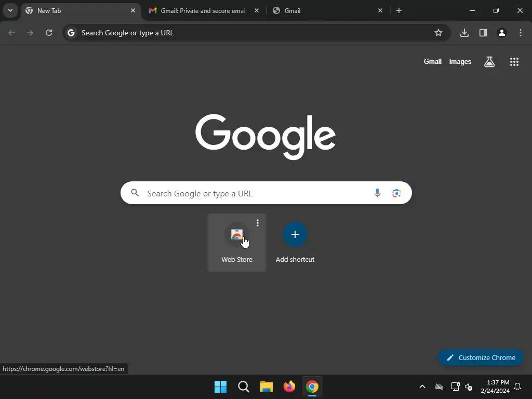The image size is (532, 399).
Task: Open File Explorer from taskbar
Action: [267, 387]
